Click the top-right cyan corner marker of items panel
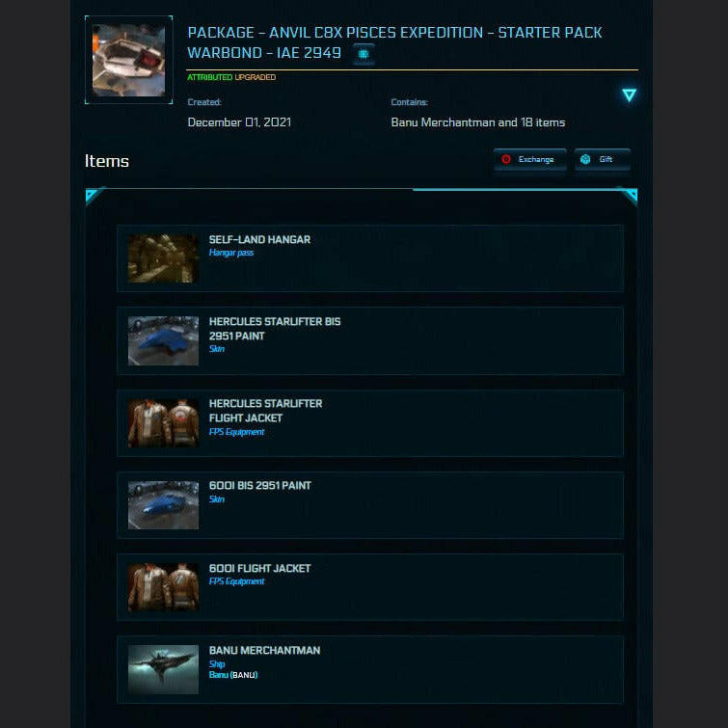The height and width of the screenshot is (728, 728). click(630, 195)
